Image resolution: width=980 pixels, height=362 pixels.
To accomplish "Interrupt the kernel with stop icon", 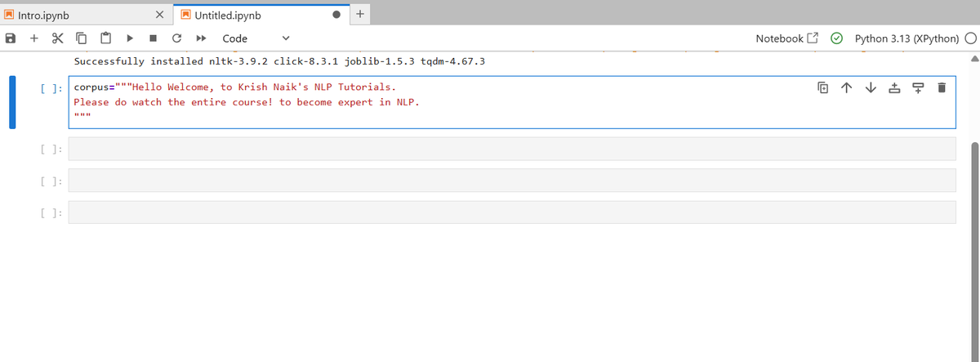I will [153, 38].
